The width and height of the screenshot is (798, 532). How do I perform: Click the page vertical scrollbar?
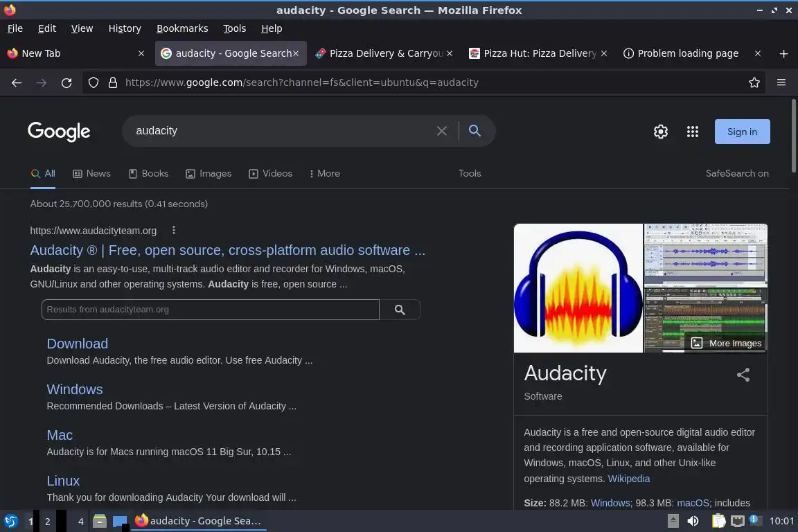[x=793, y=136]
